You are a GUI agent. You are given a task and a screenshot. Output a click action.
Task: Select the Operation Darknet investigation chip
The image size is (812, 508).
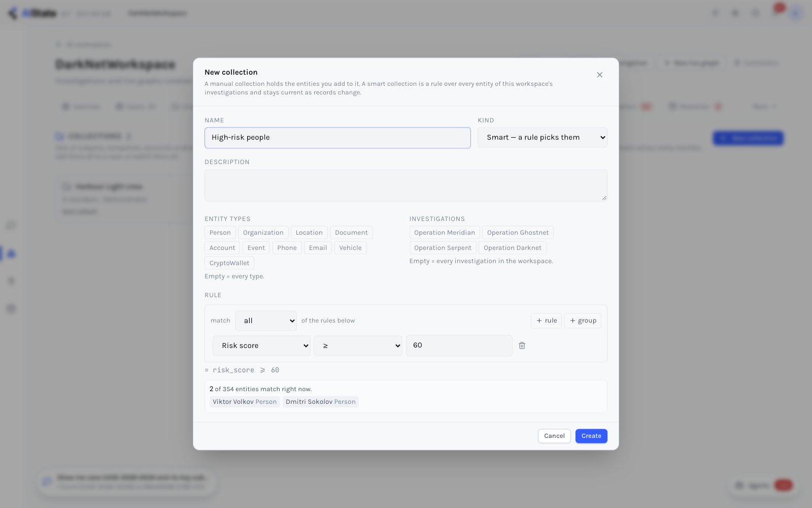coord(513,248)
